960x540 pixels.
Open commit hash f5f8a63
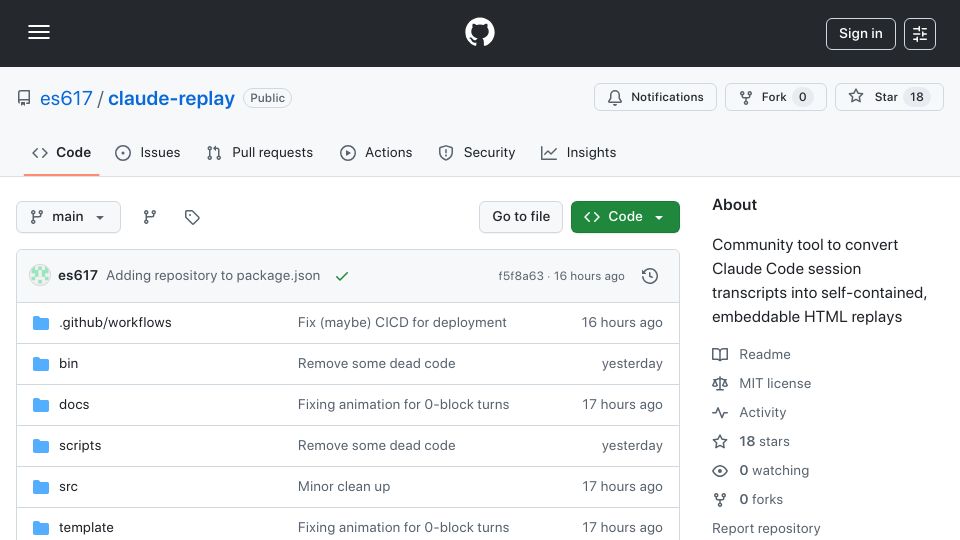click(520, 276)
